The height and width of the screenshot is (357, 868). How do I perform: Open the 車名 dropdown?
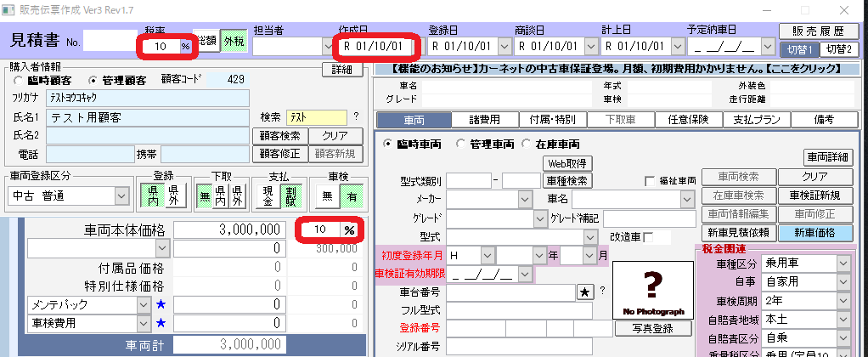click(x=687, y=199)
